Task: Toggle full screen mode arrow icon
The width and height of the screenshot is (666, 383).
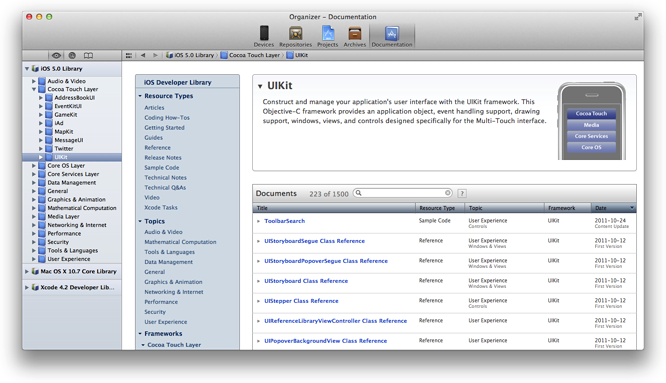Action: click(638, 17)
